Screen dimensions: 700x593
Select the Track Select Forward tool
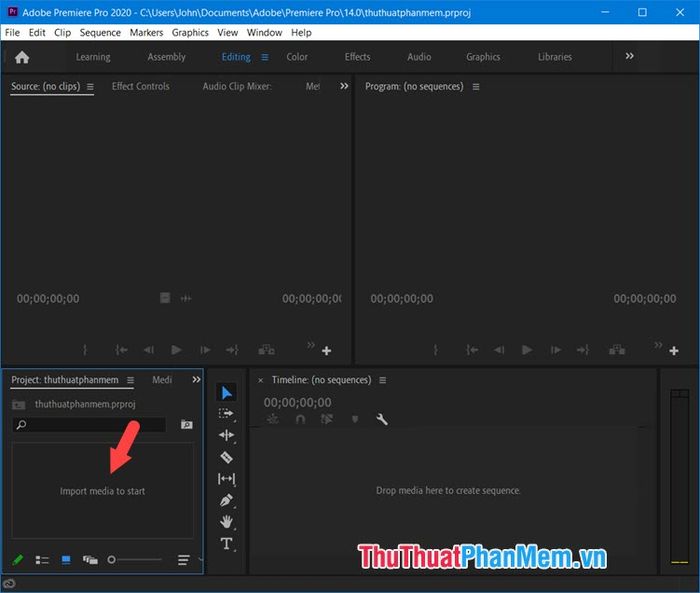(x=226, y=414)
